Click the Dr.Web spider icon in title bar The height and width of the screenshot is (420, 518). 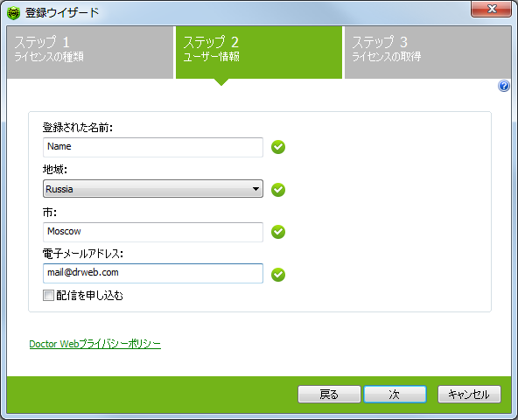(13, 13)
